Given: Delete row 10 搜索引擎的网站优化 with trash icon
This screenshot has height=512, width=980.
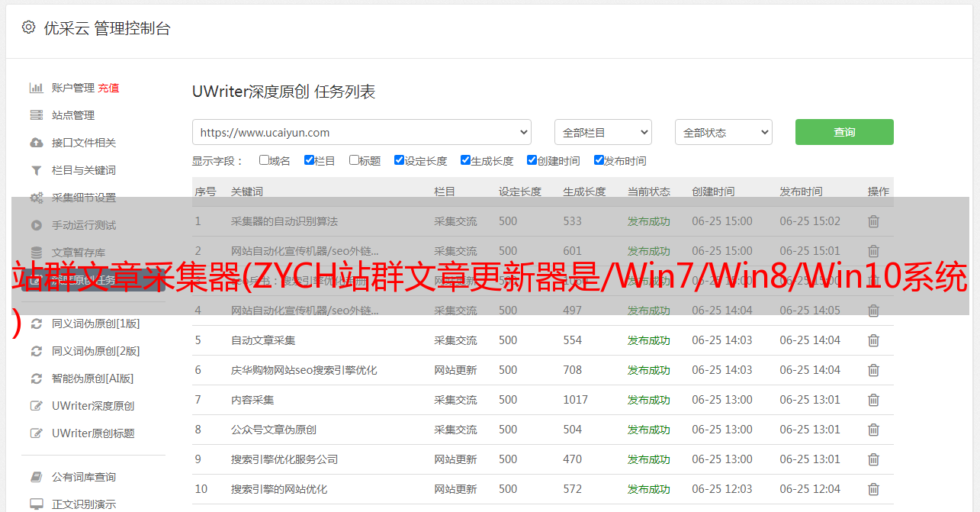Looking at the screenshot, I should (x=873, y=489).
